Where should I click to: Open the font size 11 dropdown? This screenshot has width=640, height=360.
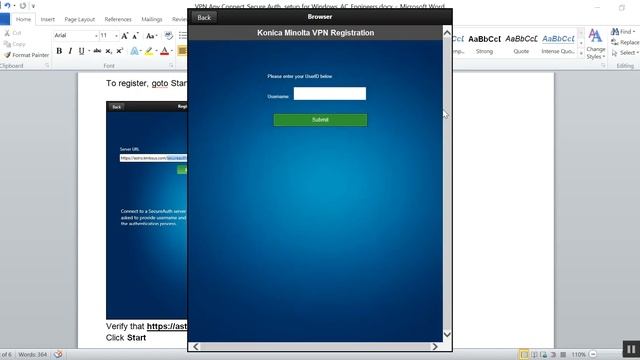tap(116, 36)
